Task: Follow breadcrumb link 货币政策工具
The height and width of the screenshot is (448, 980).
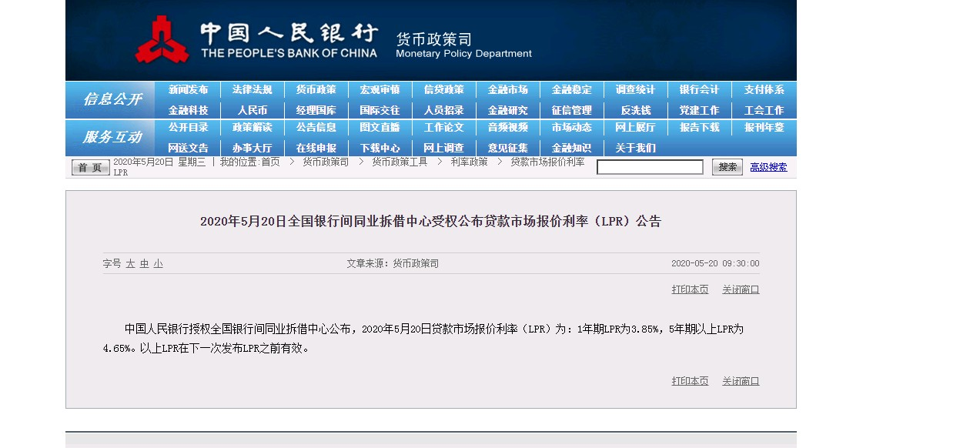Action: (x=400, y=162)
